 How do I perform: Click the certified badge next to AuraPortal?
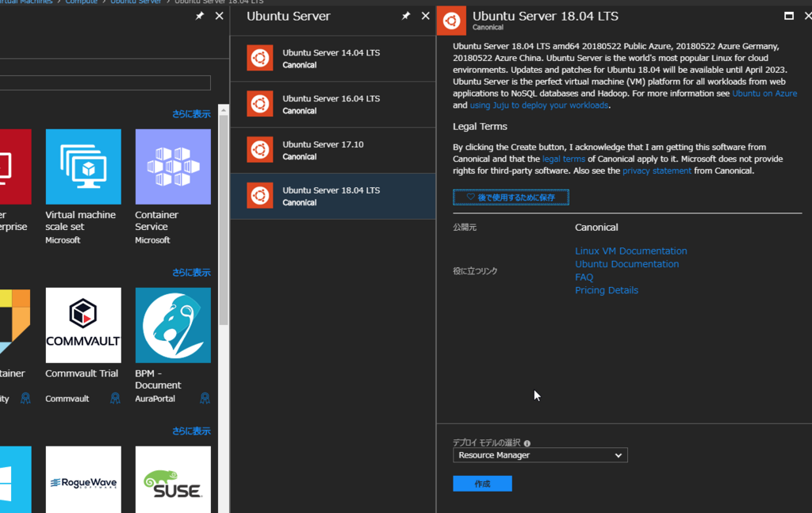pos(205,398)
